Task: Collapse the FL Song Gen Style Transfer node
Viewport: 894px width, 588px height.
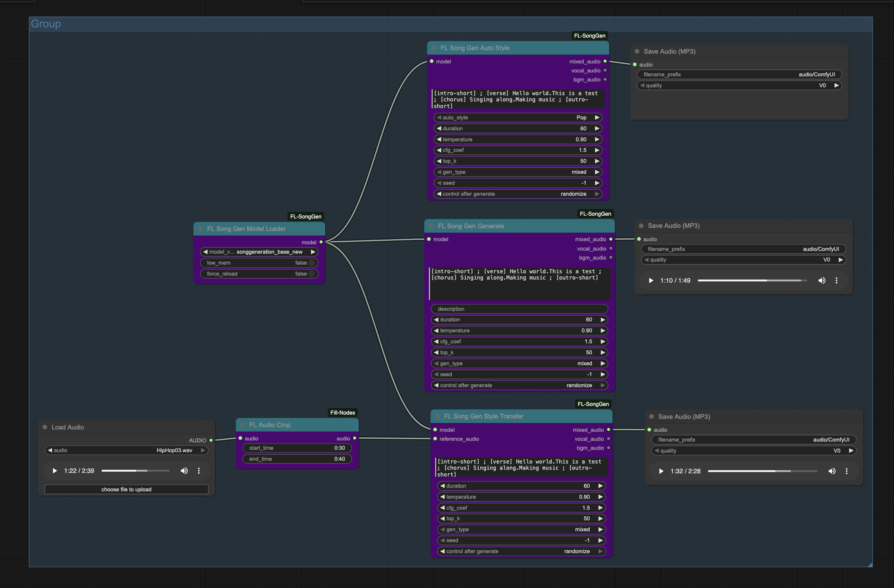Action: point(438,416)
